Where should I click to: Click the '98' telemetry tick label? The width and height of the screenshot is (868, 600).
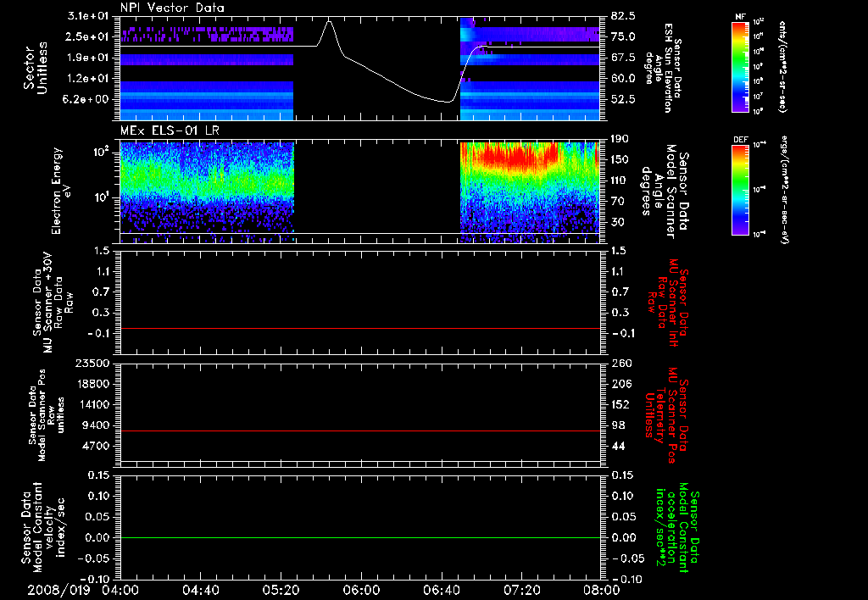point(618,425)
